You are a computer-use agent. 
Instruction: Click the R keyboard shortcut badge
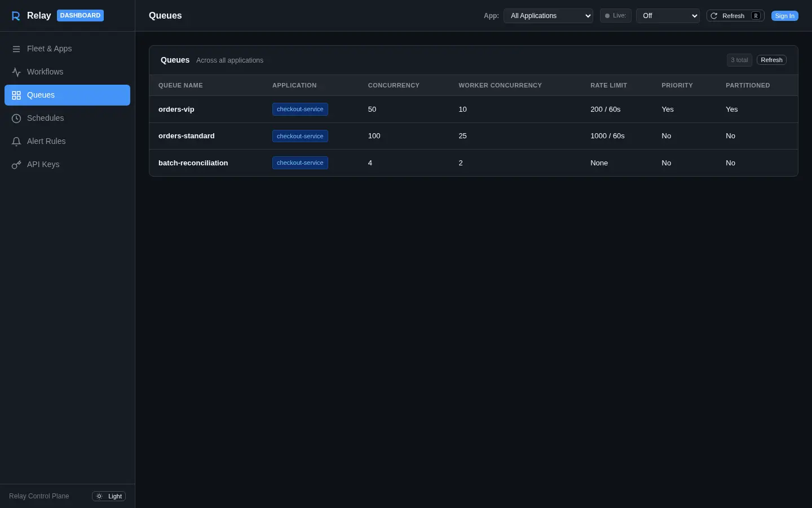click(x=756, y=16)
